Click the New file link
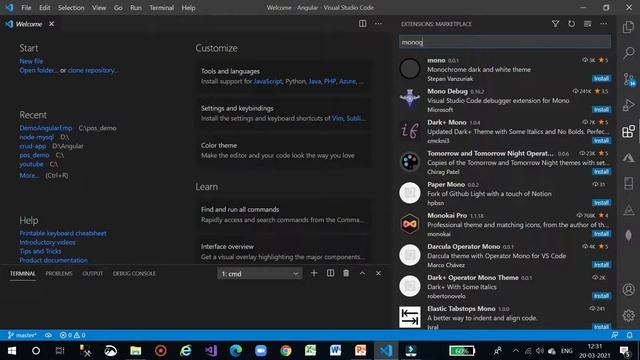This screenshot has width=640, height=360. coord(31,61)
